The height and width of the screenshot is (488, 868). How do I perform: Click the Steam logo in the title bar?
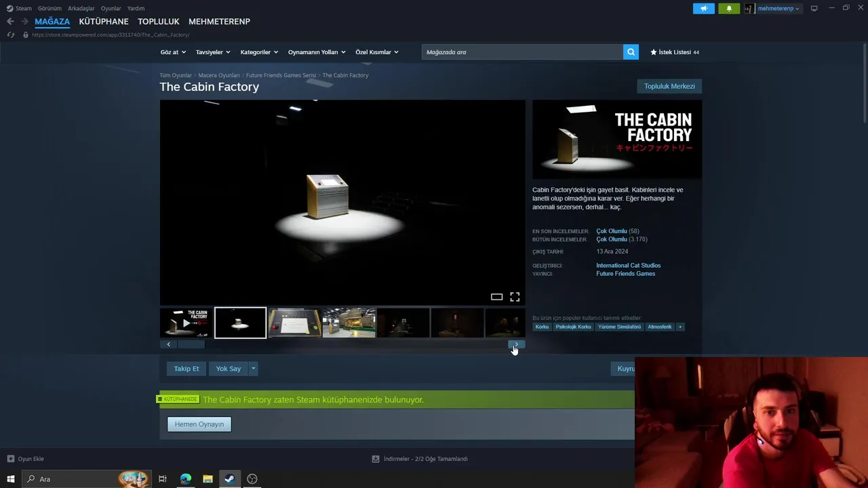point(9,9)
